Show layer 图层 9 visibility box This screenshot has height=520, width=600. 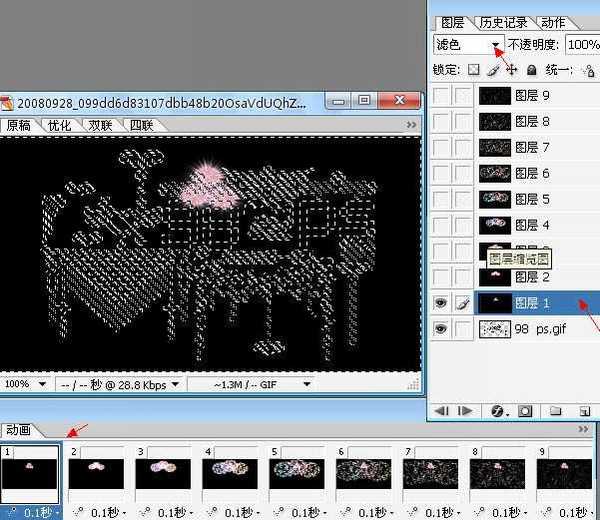(441, 95)
